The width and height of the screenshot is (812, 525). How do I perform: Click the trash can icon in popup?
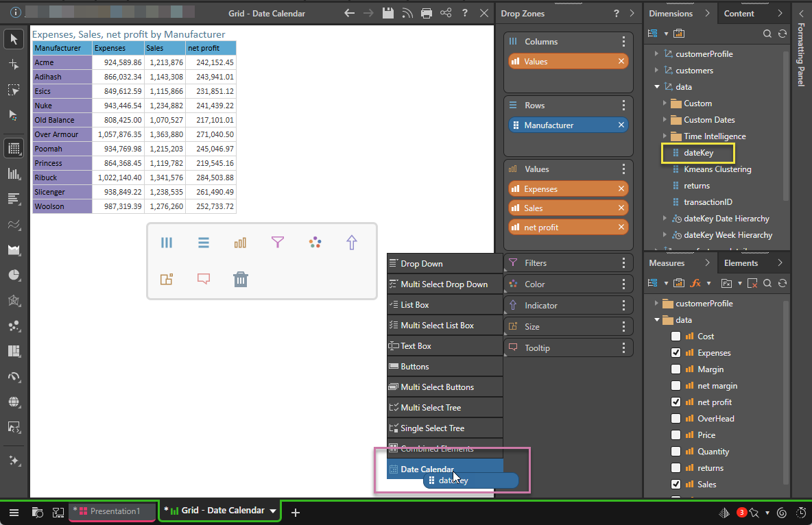240,279
